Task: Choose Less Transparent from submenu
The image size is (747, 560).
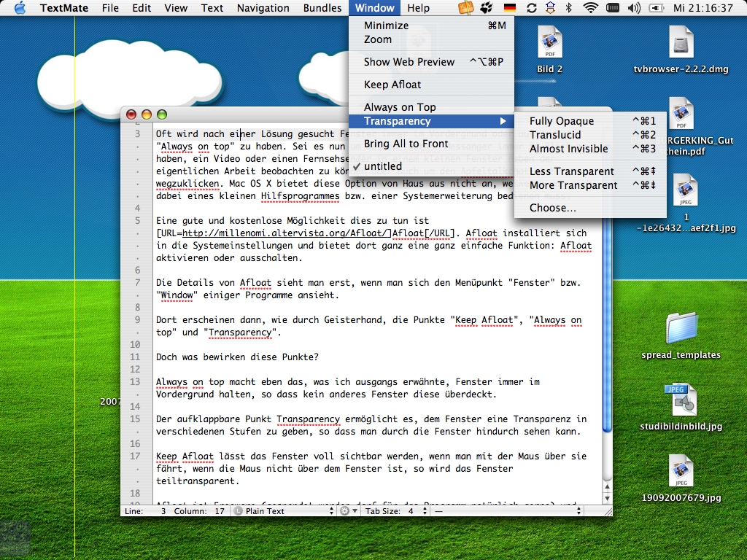Action: (x=591, y=171)
